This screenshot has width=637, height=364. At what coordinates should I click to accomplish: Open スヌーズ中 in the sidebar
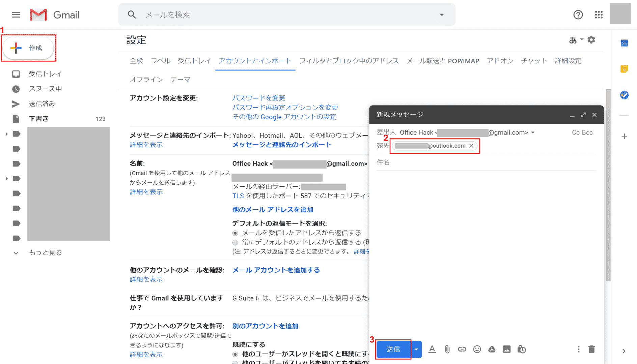(45, 89)
